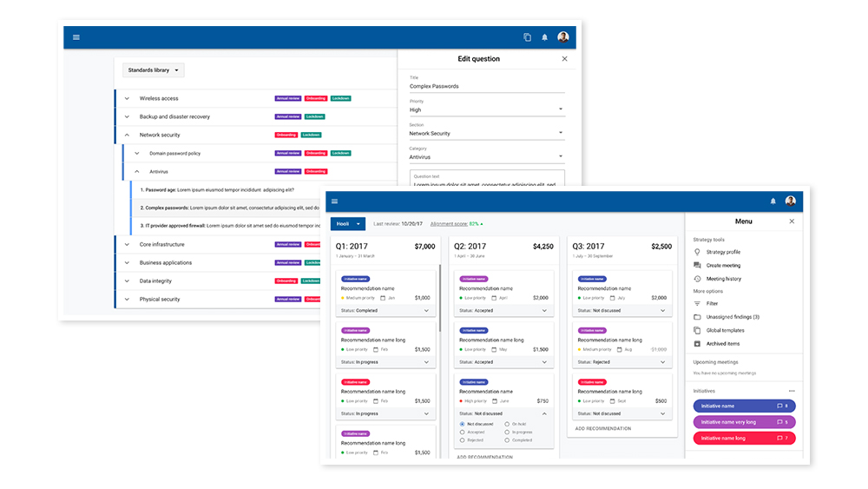
Task: Expand the Wireless access section
Action: (127, 98)
